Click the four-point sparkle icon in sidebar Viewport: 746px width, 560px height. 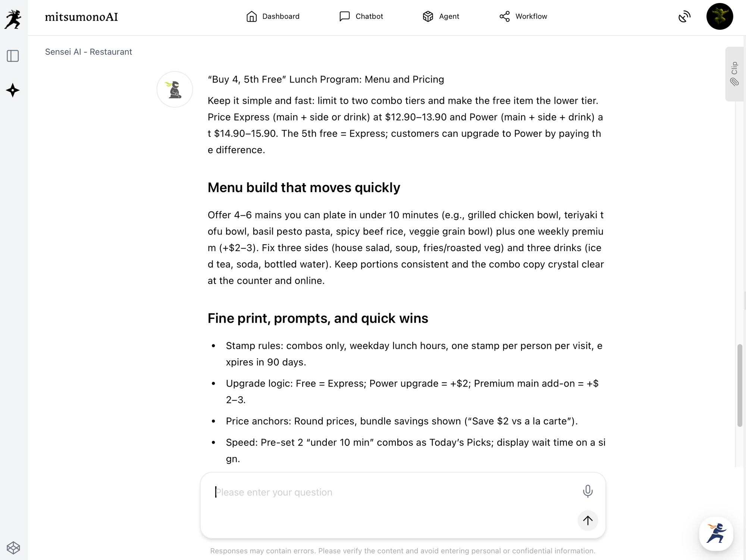click(x=13, y=90)
